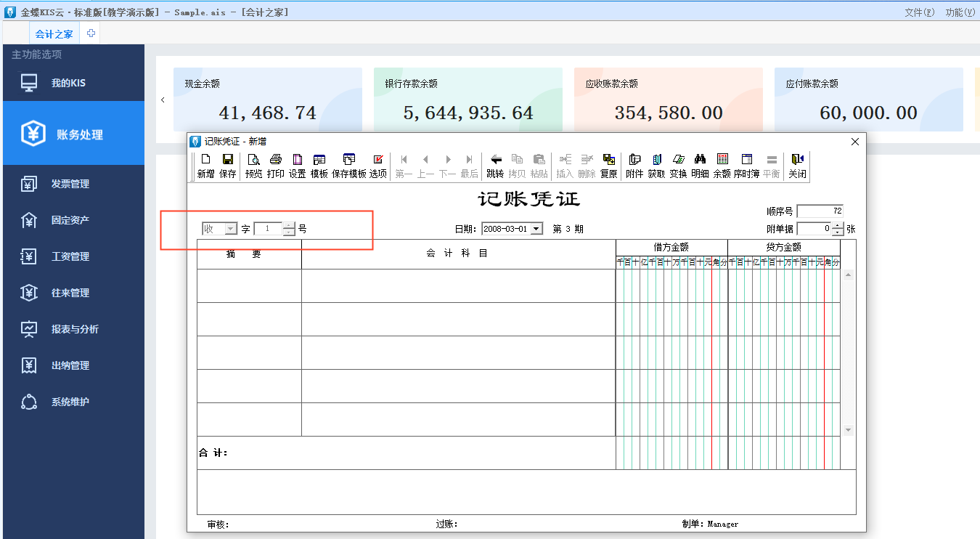This screenshot has width=980, height=539.
Task: Click the 选项 options icon
Action: pyautogui.click(x=377, y=166)
